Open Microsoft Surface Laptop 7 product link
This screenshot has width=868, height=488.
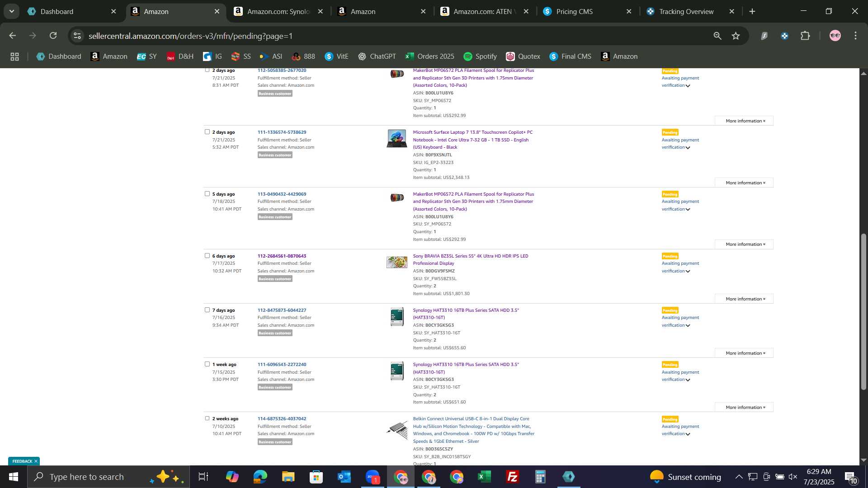coord(472,140)
